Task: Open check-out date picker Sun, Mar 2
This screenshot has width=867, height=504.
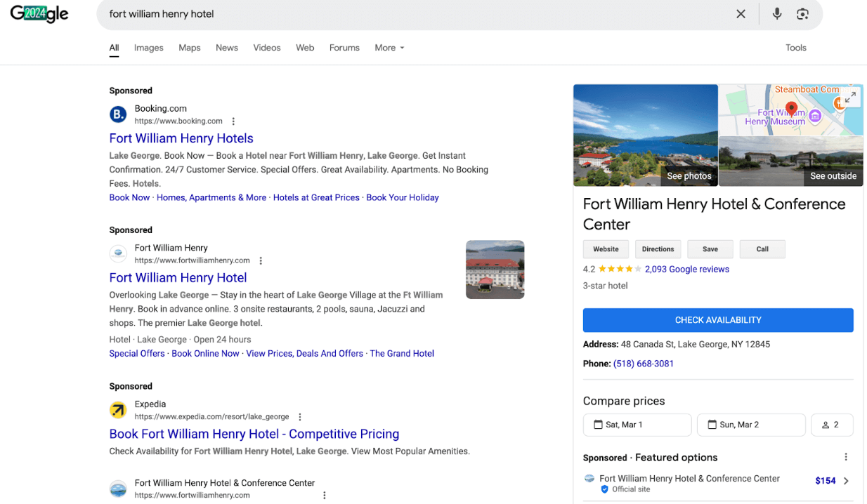Action: coord(750,425)
